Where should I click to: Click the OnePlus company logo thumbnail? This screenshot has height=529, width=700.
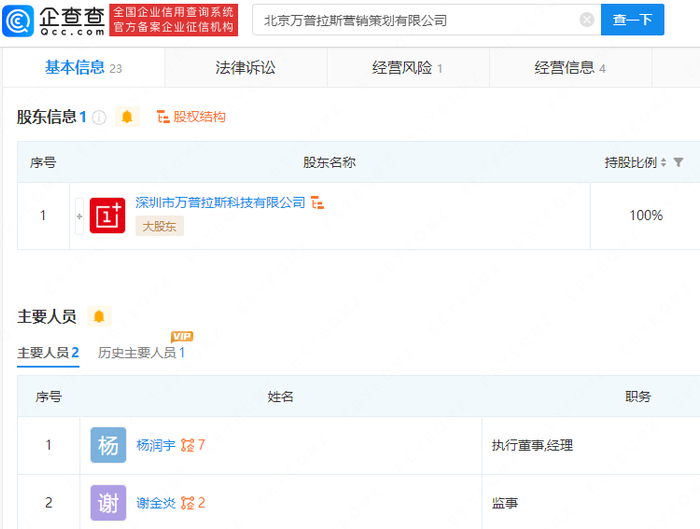pyautogui.click(x=108, y=216)
